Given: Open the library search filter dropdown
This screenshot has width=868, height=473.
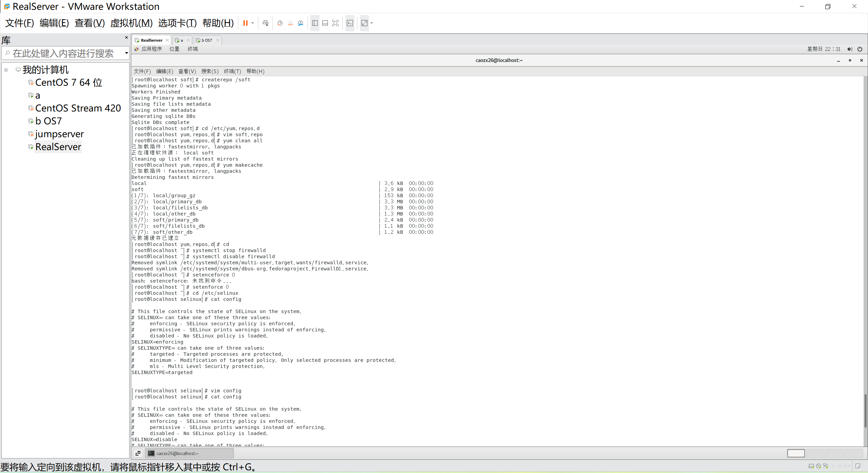Looking at the screenshot, I should click(x=126, y=53).
